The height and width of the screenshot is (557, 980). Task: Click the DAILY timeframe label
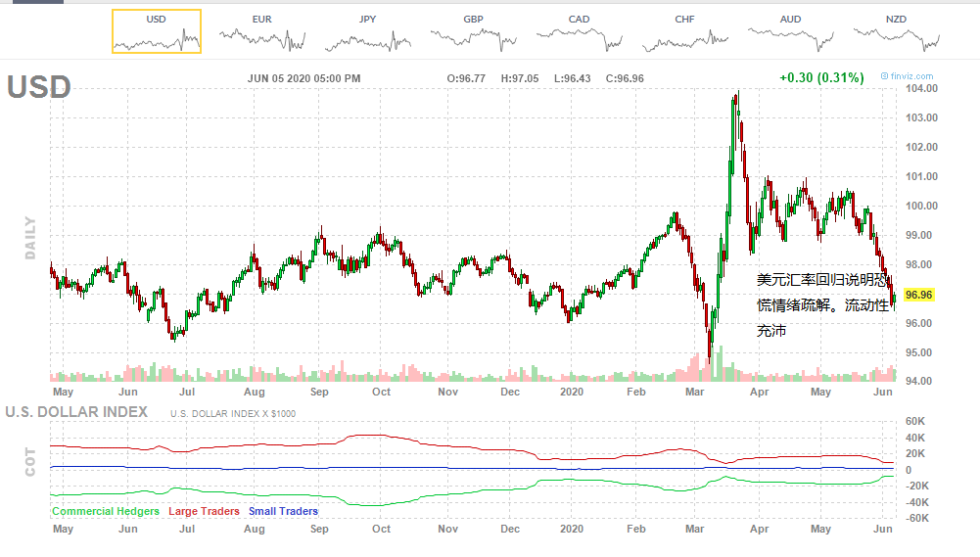click(30, 238)
